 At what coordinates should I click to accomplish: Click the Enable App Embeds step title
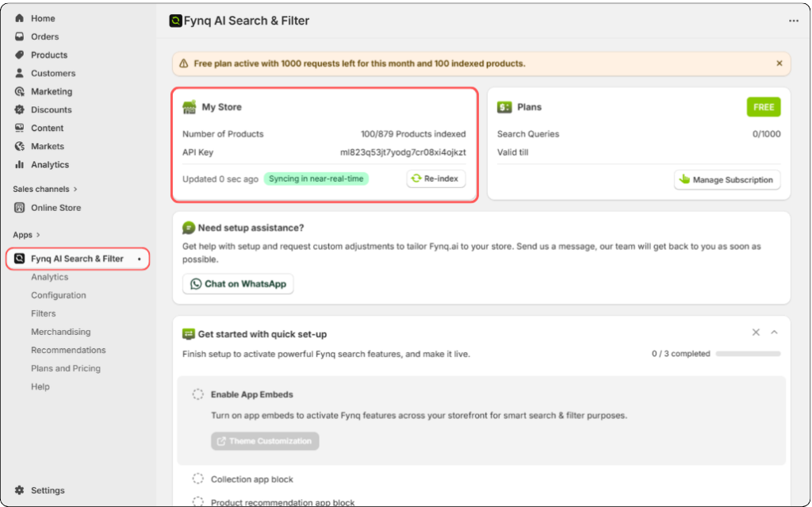tap(251, 394)
